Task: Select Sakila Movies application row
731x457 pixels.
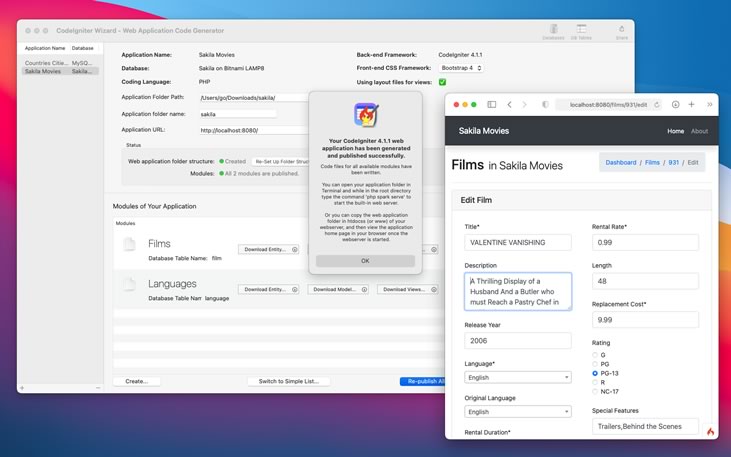Action: pos(60,71)
